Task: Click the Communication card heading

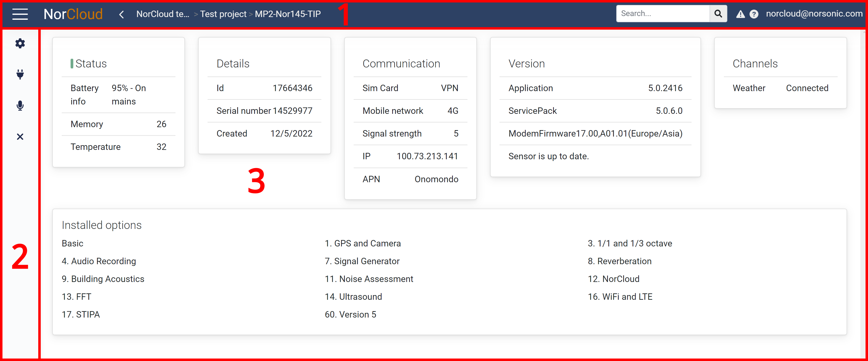Action: [x=401, y=63]
